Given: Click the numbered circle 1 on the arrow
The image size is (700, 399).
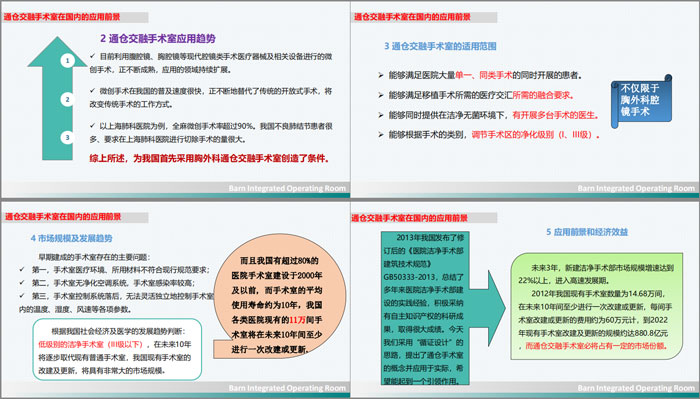Looking at the screenshot, I should 67,60.
